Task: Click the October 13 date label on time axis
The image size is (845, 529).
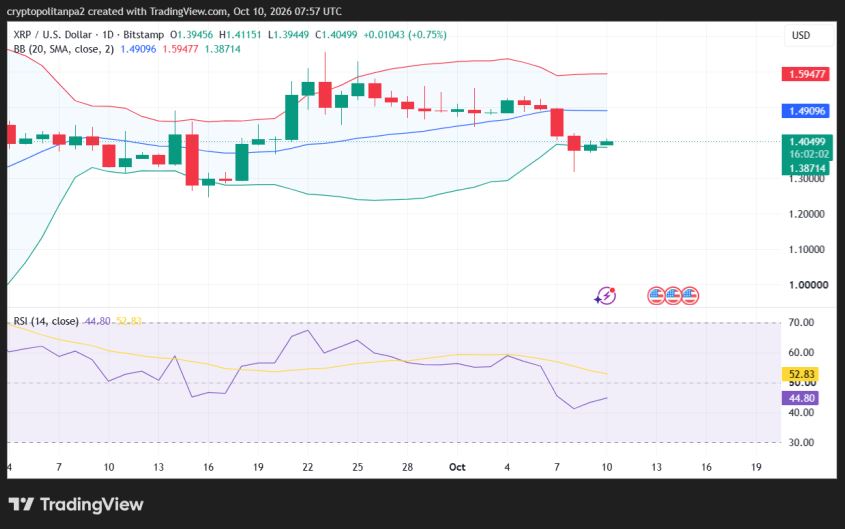Action: pos(656,467)
